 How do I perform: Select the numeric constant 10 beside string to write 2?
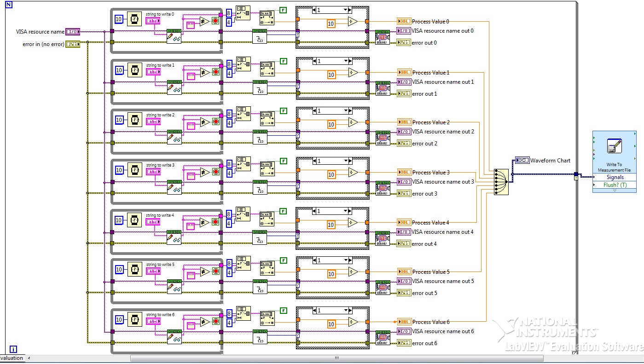[119, 120]
